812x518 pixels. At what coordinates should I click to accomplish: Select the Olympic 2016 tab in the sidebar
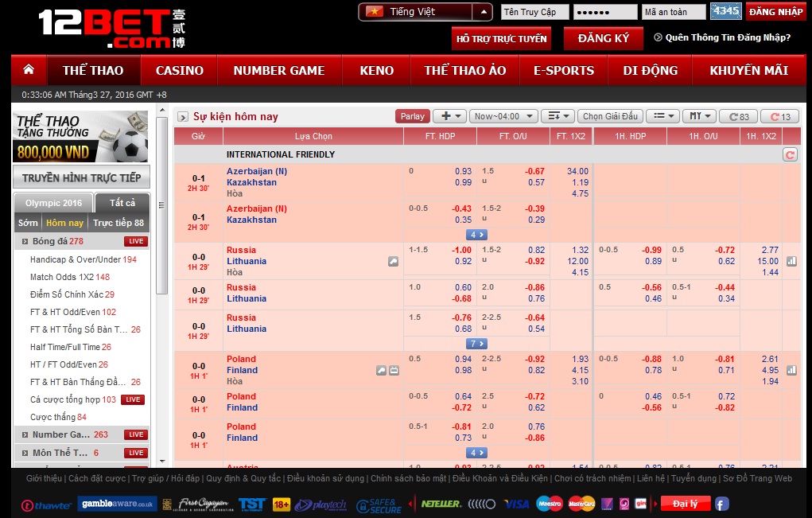pos(52,203)
